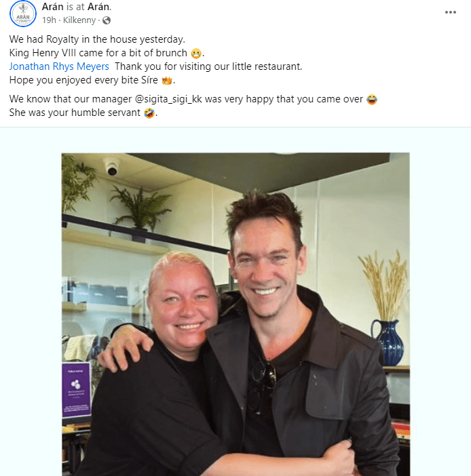471x476 pixels.
Task: Click the security camera in the photo
Action: [x=111, y=166]
